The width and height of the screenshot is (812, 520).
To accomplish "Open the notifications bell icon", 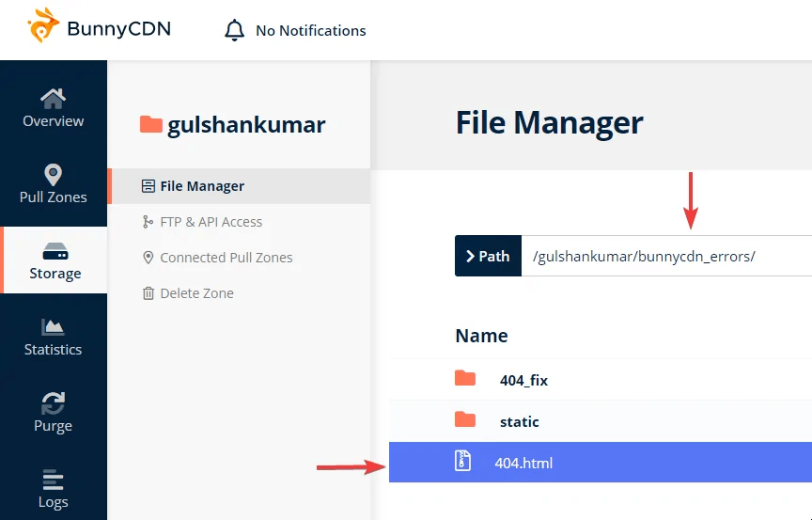I will point(234,30).
